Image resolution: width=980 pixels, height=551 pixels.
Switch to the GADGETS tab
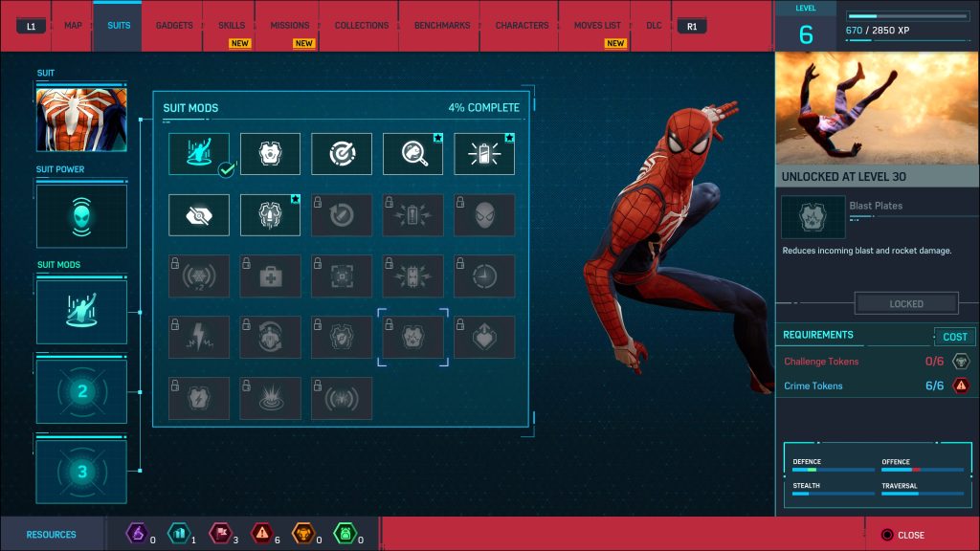172,25
